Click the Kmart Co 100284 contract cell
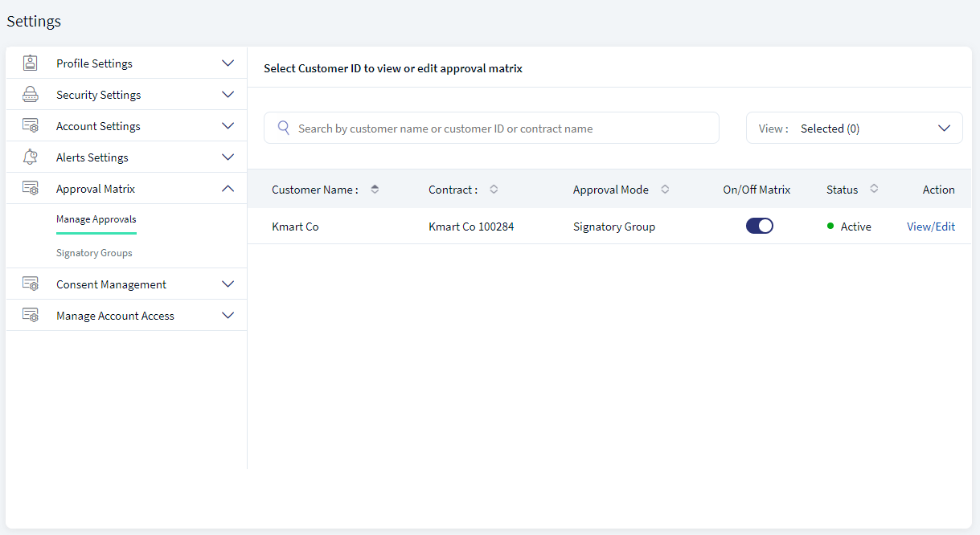 click(x=471, y=227)
